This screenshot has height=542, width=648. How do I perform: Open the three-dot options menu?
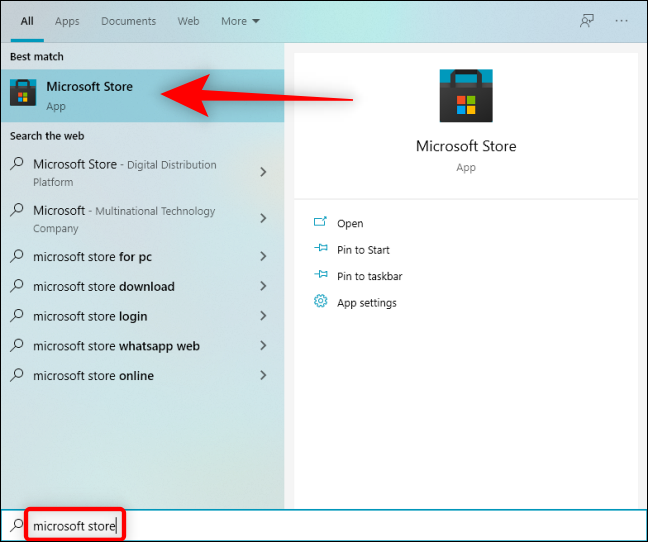[x=621, y=21]
